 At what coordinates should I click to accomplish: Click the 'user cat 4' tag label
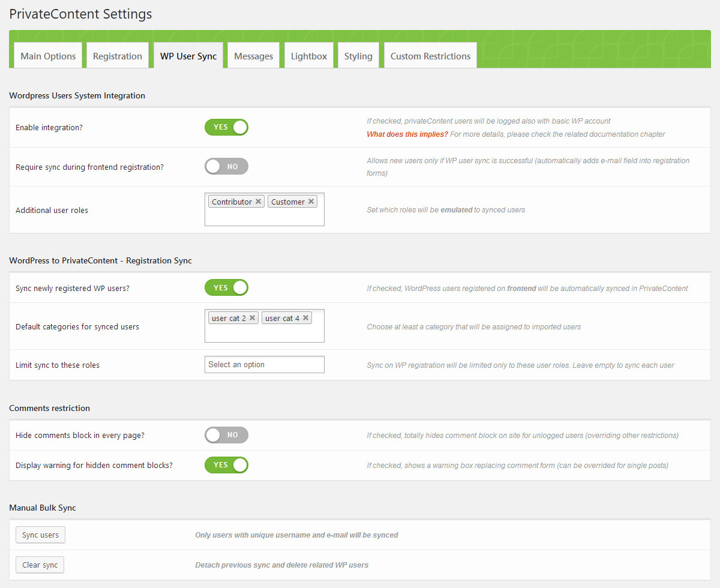click(x=282, y=318)
